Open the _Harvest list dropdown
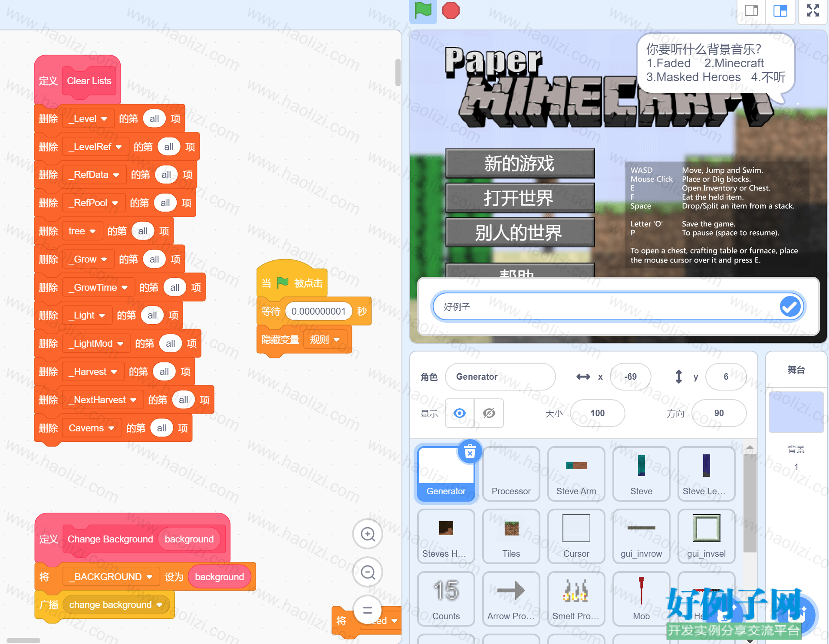 [93, 372]
